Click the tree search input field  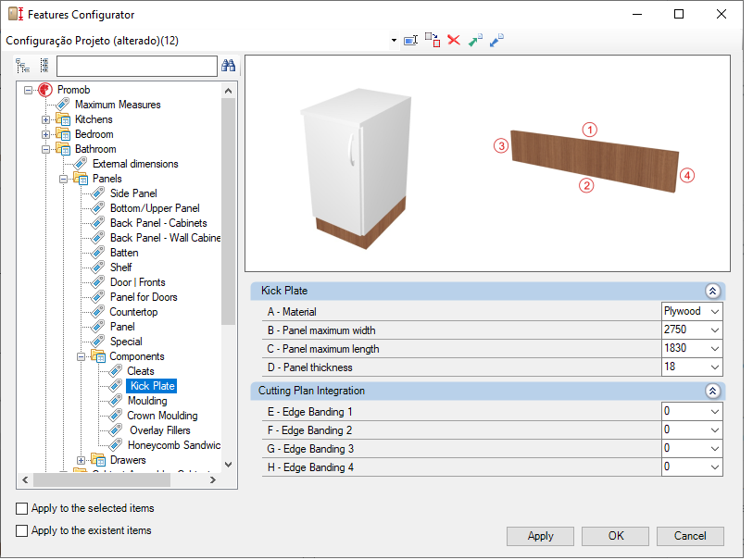(x=137, y=66)
